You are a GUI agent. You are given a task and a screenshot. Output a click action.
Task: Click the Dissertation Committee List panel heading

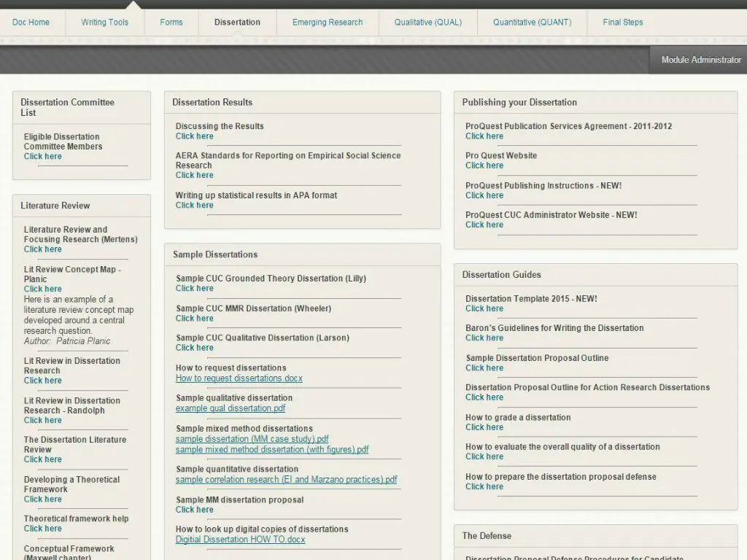pyautogui.click(x=68, y=108)
